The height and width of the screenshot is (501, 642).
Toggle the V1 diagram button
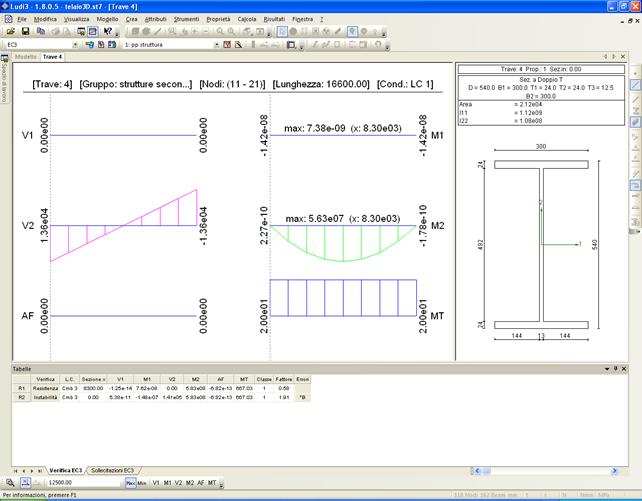[x=156, y=482]
